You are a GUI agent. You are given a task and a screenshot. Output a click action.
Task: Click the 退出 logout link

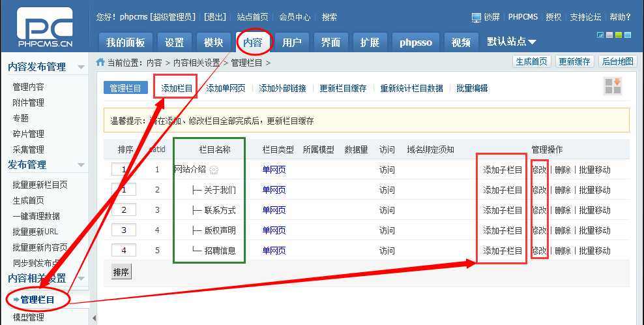tap(215, 17)
